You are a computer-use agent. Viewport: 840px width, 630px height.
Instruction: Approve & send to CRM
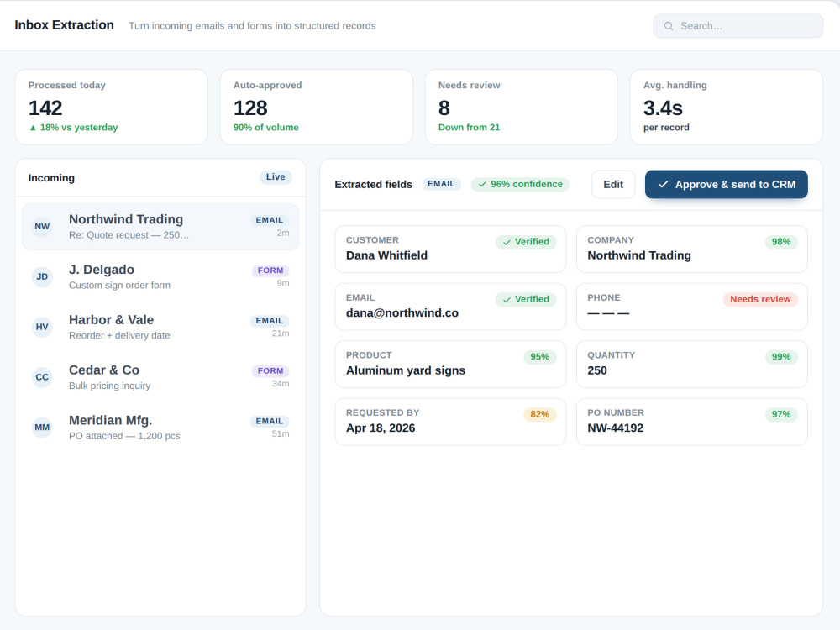coord(726,184)
